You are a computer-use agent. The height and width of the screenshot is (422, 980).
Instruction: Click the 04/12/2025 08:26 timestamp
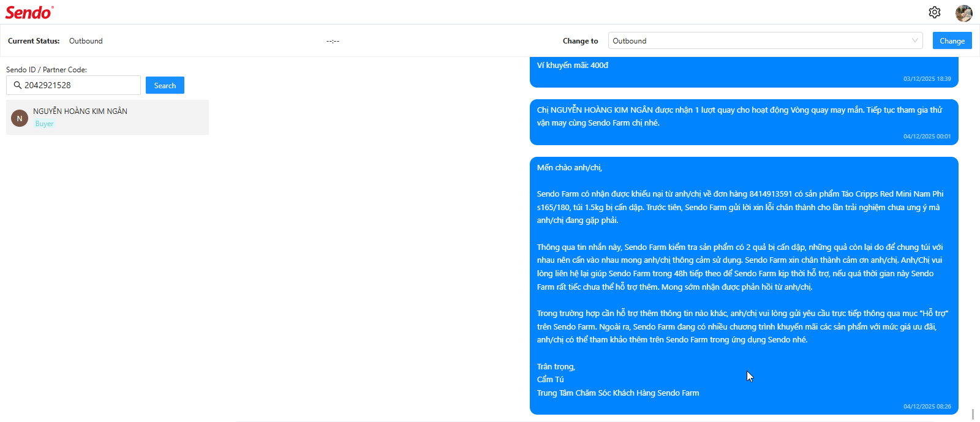pos(927,407)
